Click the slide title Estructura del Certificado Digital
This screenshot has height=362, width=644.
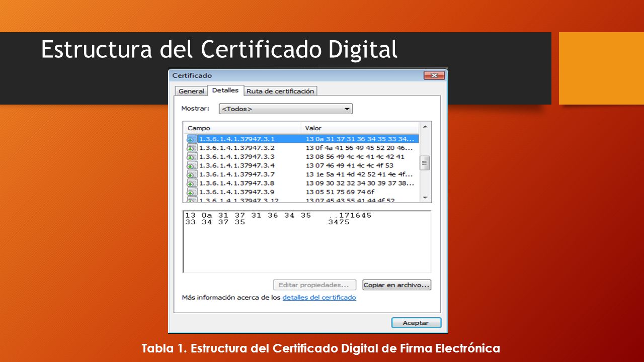[219, 49]
